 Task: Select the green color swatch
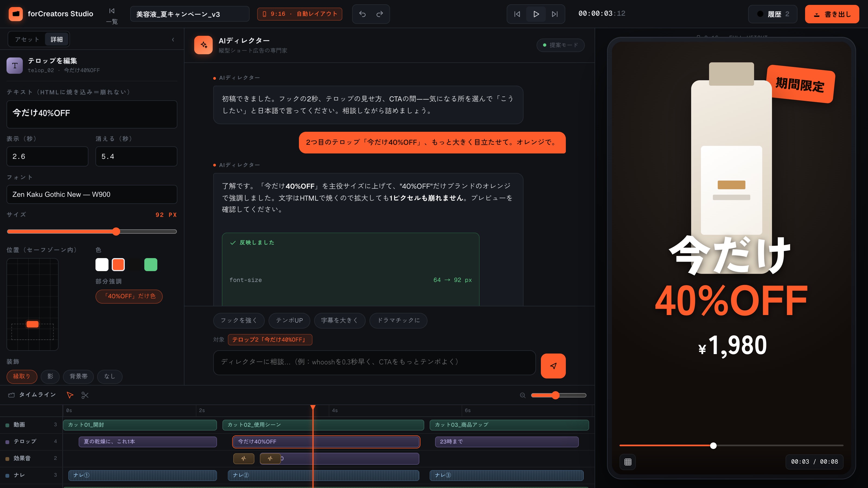151,264
